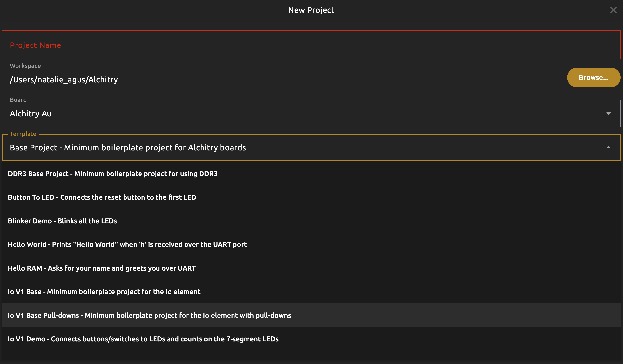Click the New Project title text
The image size is (623, 364).
[x=311, y=10]
